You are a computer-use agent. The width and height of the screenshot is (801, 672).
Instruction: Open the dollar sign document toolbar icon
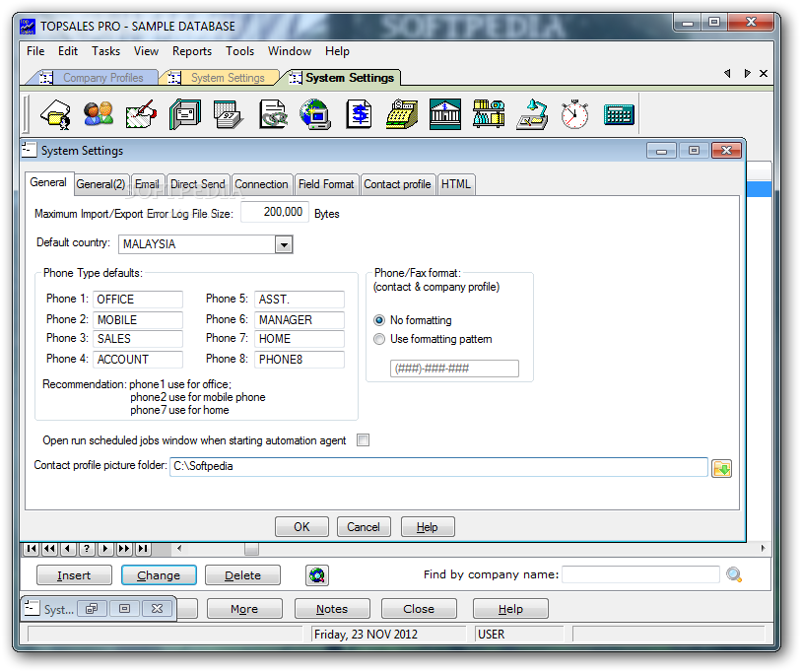coord(360,114)
